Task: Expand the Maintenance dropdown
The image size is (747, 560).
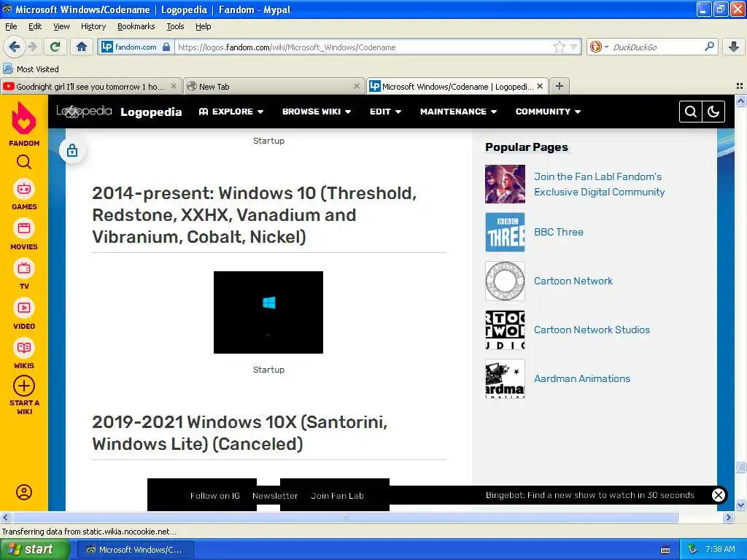Action: (x=458, y=112)
